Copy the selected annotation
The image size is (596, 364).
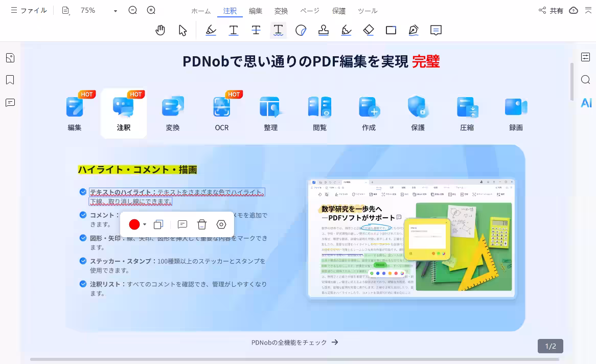(158, 224)
